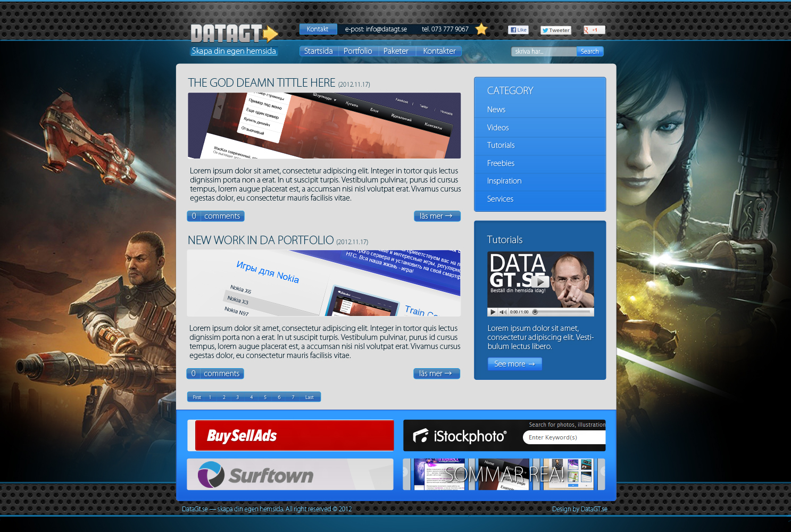Open the 'Skapa din egen hemsida' tagline link
The height and width of the screenshot is (532, 791).
[x=234, y=51]
